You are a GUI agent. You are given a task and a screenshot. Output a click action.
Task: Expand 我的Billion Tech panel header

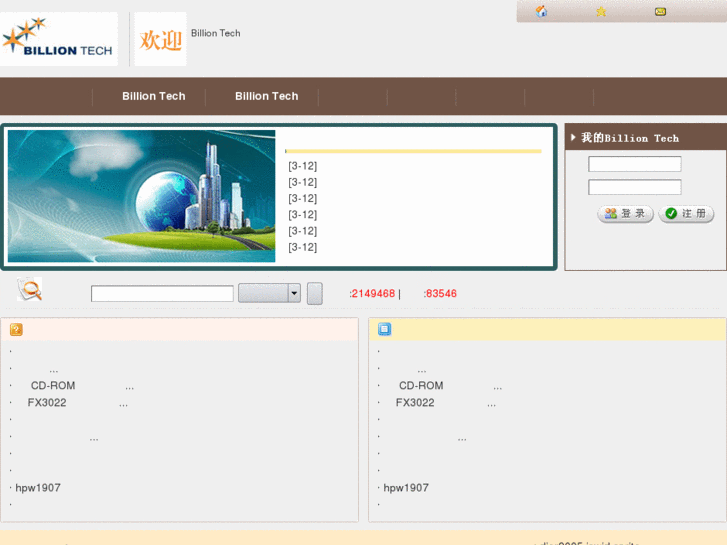tap(645, 138)
